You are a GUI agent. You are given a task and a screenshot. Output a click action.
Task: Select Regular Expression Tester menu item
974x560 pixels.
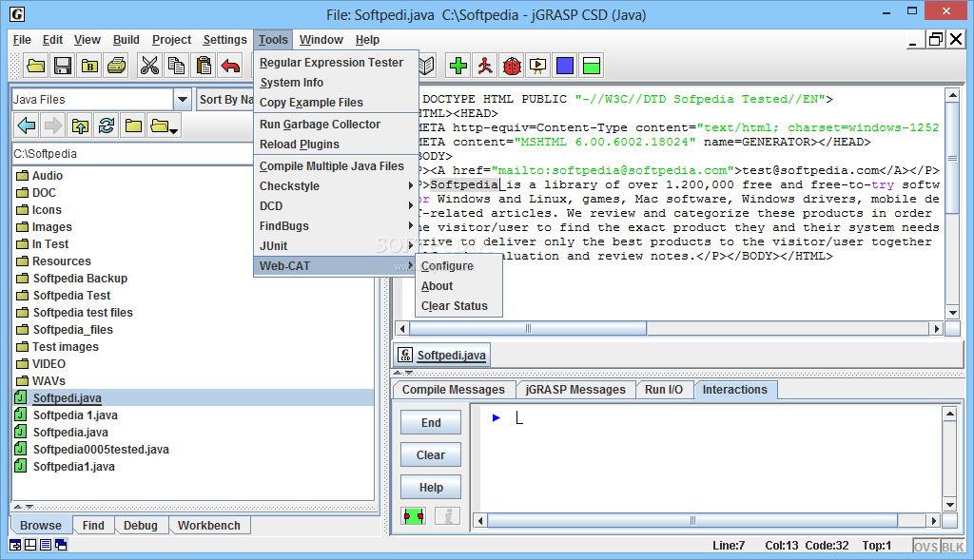[336, 63]
